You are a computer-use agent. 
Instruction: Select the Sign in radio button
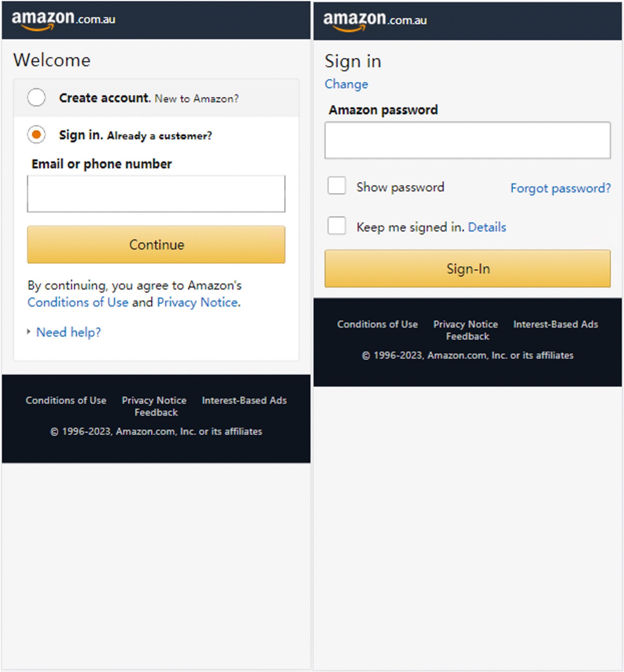point(36,135)
